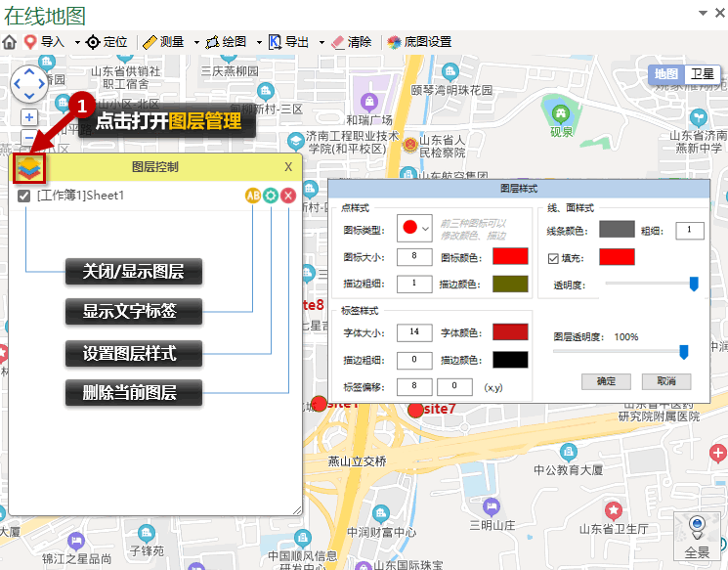Click the 清除 eraser tool
This screenshot has width=728, height=570.
pyautogui.click(x=351, y=42)
